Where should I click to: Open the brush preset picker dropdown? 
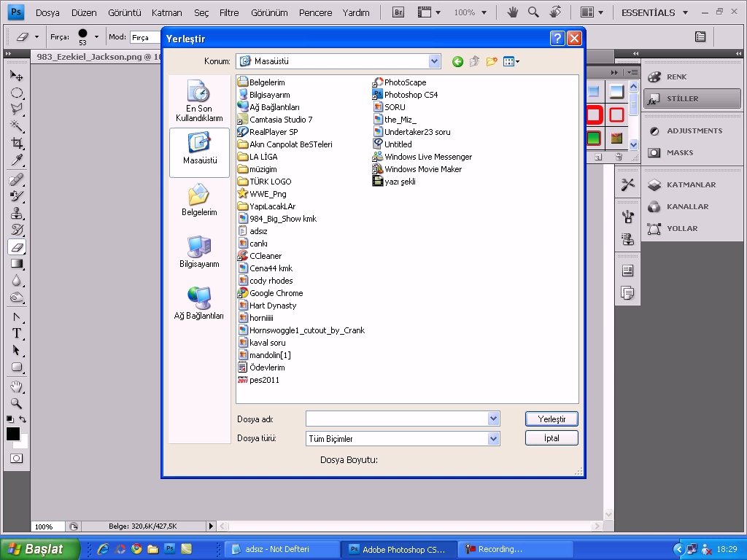tap(97, 36)
